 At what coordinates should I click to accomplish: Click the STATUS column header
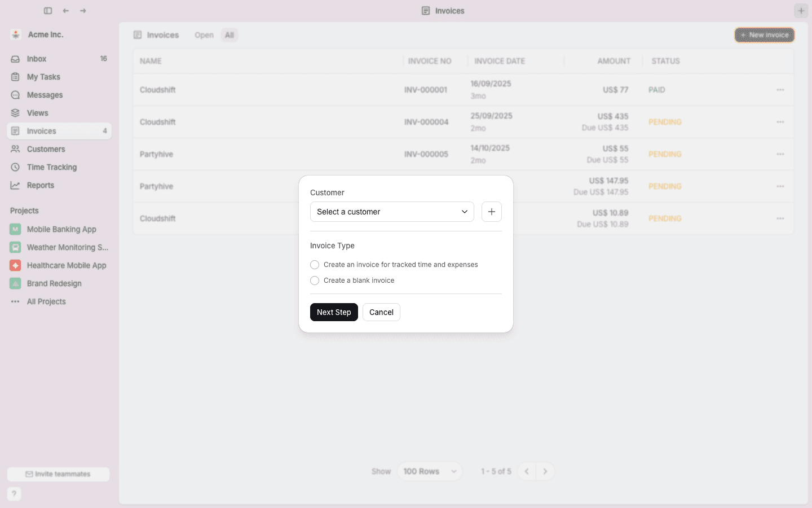[x=665, y=61]
